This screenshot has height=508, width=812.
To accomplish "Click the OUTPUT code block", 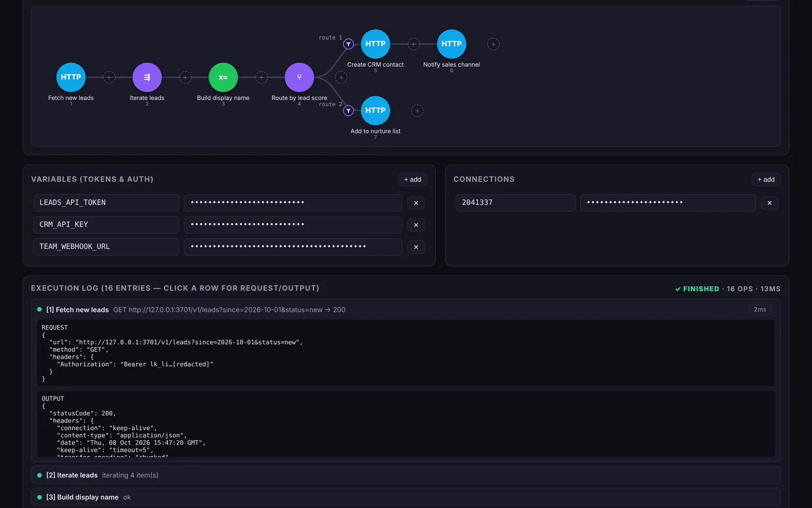I will coord(406,424).
